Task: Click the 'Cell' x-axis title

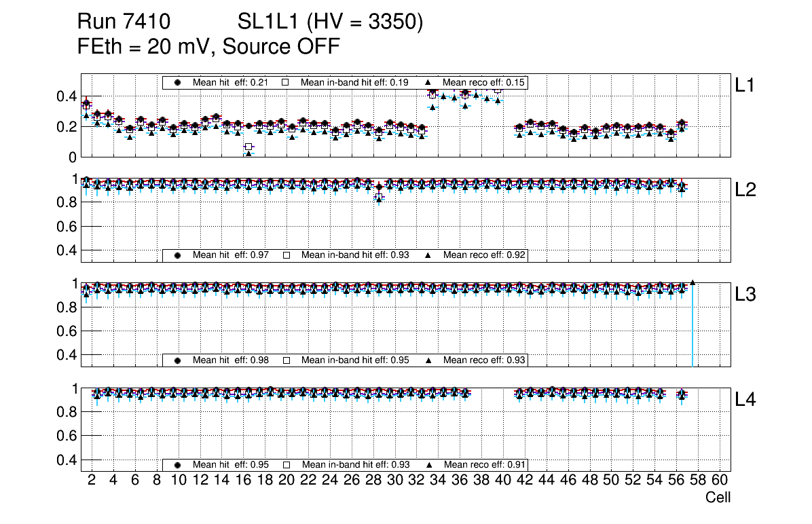Action: pos(718,498)
